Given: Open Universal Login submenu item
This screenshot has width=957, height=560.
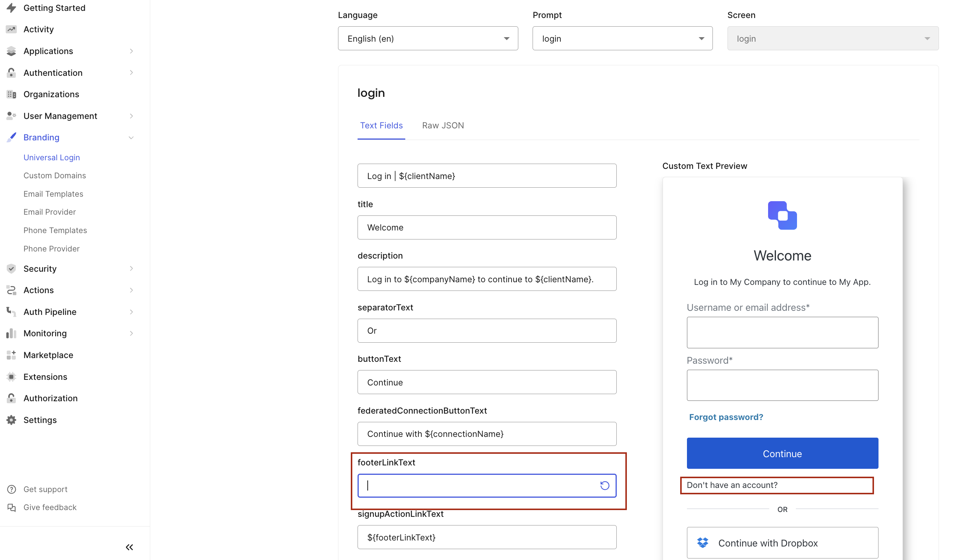Looking at the screenshot, I should click(x=52, y=157).
